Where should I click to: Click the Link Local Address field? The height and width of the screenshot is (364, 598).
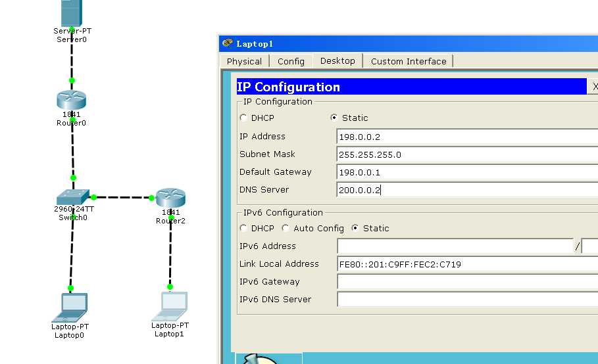tap(467, 264)
